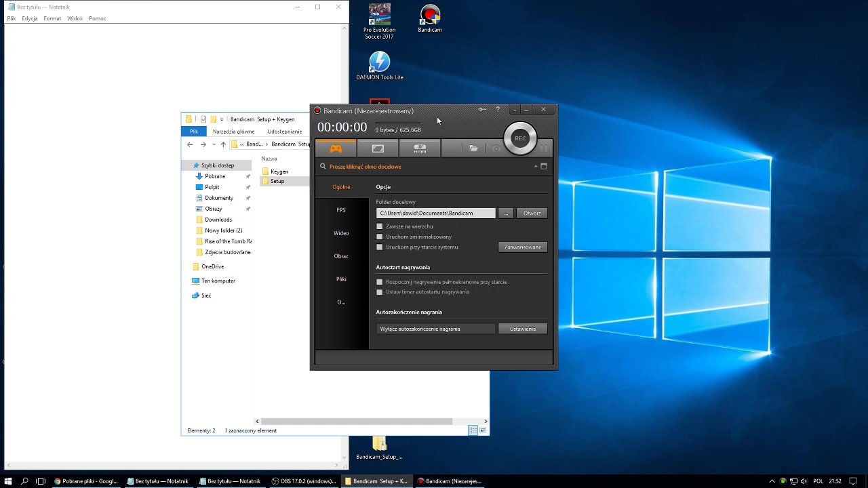Click the Bandicam key registration icon
Screen dimensions: 868x488
tap(482, 110)
